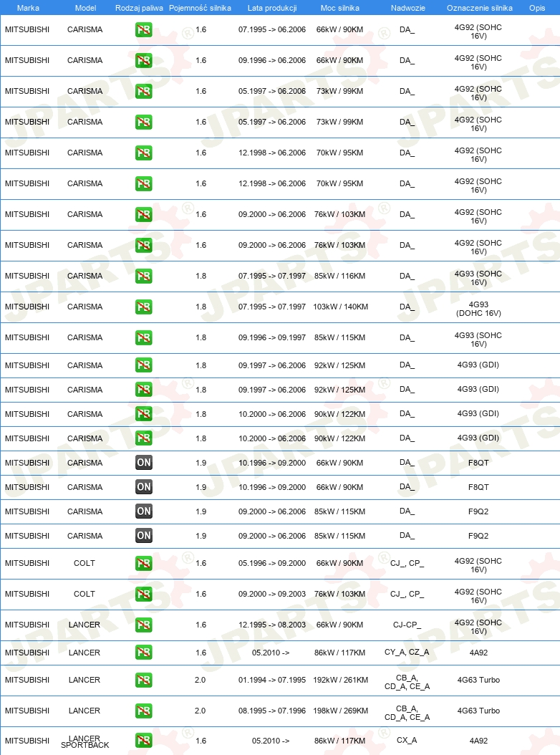Click the CX_A body code
560x755 pixels.
click(x=407, y=740)
